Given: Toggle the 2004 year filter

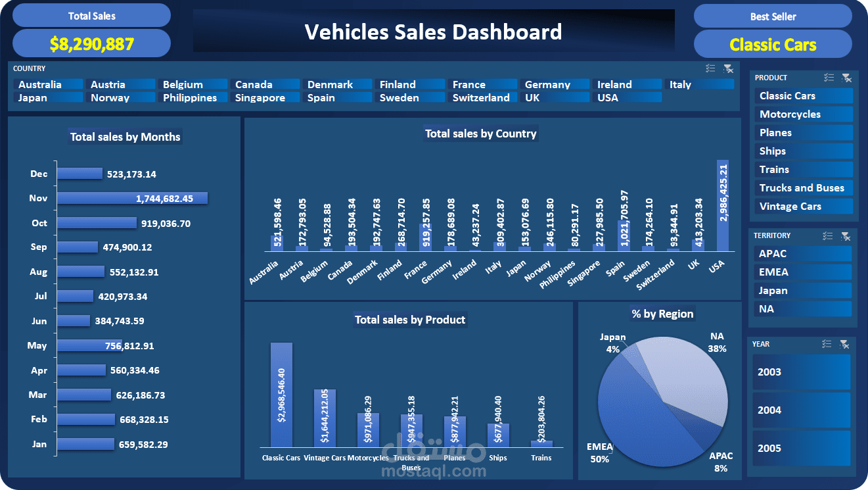Looking at the screenshot, I should [x=801, y=410].
